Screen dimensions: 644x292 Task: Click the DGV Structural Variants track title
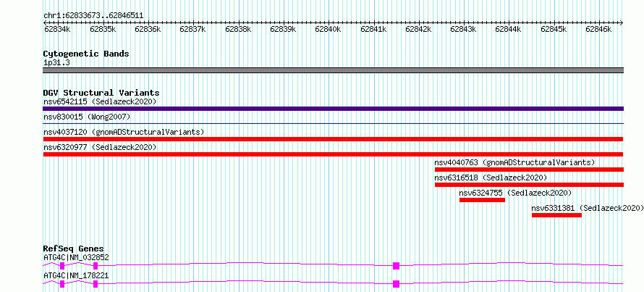(x=101, y=93)
